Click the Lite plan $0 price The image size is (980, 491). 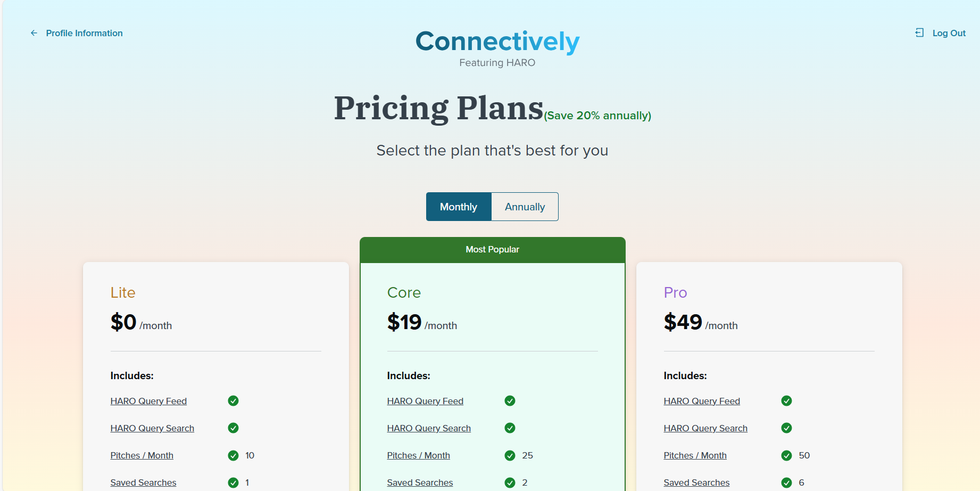(123, 322)
